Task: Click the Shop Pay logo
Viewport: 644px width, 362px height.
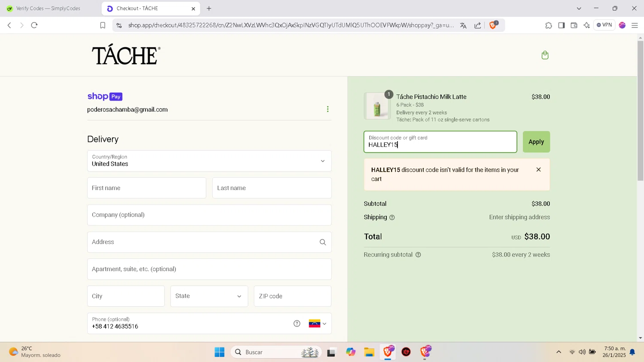Action: (x=105, y=97)
